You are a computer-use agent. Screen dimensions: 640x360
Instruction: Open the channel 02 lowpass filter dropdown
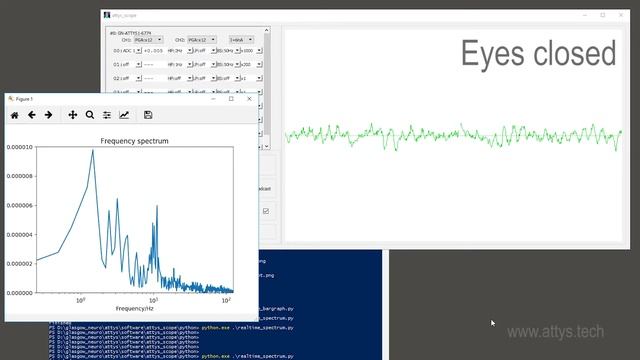204,78
